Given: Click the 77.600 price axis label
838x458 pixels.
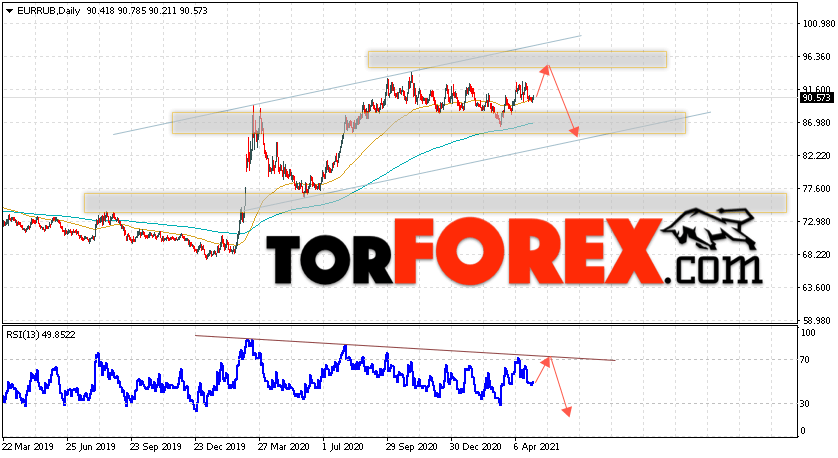Looking at the screenshot, I should point(818,189).
